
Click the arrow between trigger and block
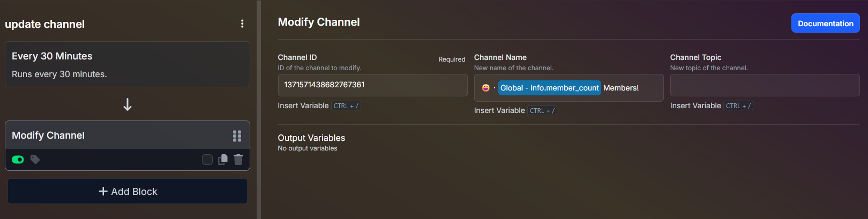click(x=128, y=104)
